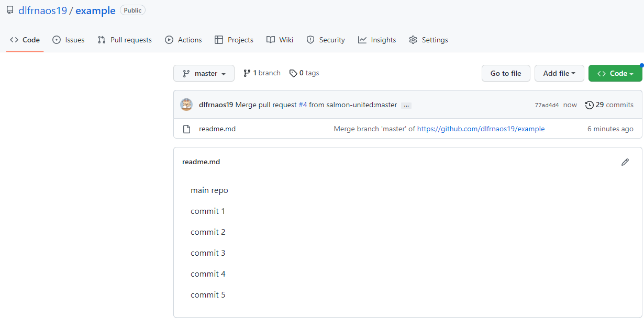Open the green Code dropdown button
644x319 pixels.
tap(615, 73)
